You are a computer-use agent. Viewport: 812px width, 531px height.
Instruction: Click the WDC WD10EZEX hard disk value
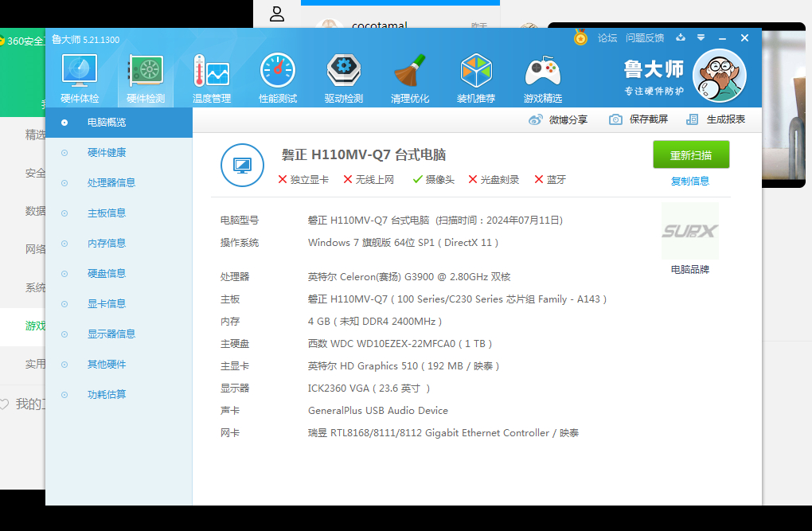click(x=400, y=343)
